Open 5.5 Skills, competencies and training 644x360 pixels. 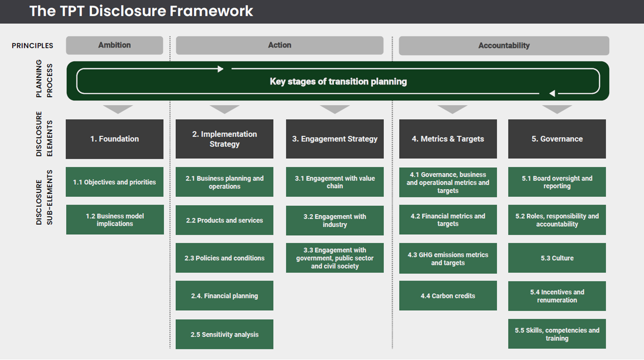point(557,334)
